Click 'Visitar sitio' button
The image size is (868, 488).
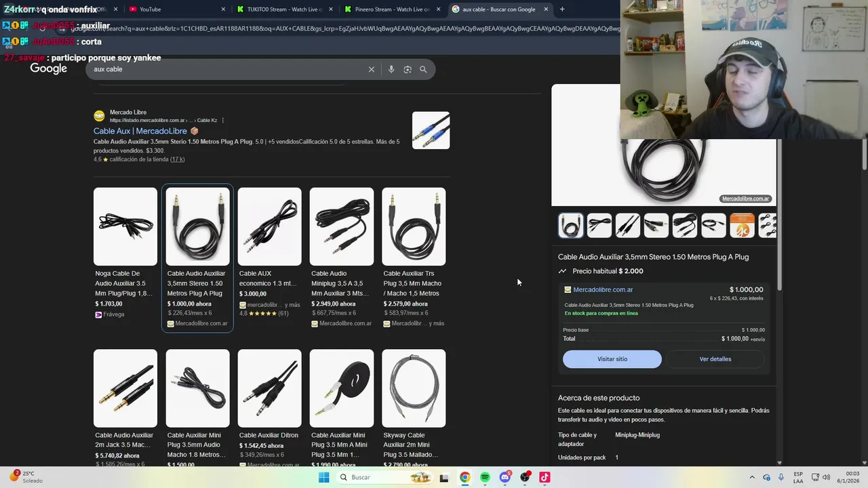click(612, 359)
